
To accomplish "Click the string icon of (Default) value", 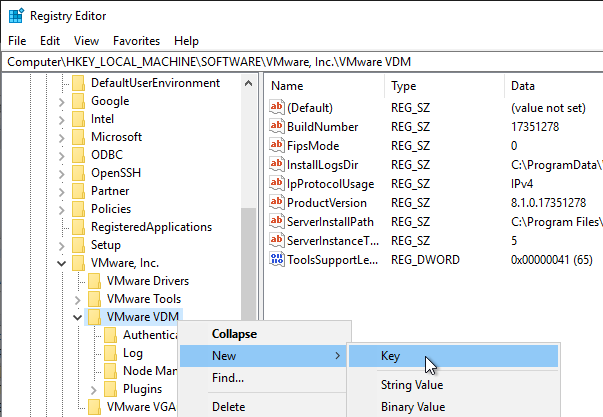I will [277, 107].
